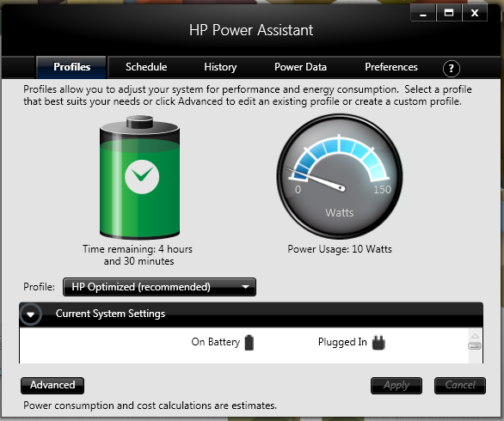Click the 'Plugged In' column label
Viewport: 504px width, 421px height.
click(x=342, y=342)
